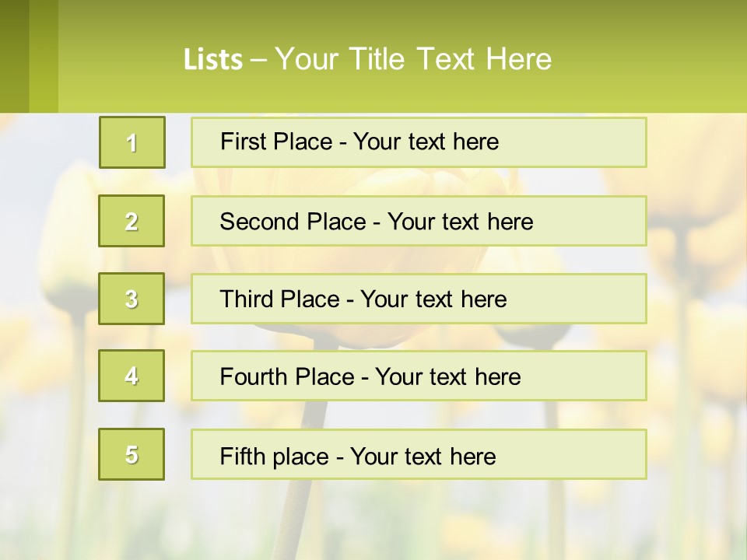Select the "Your Title Text Here" title phrase

tap(413, 59)
